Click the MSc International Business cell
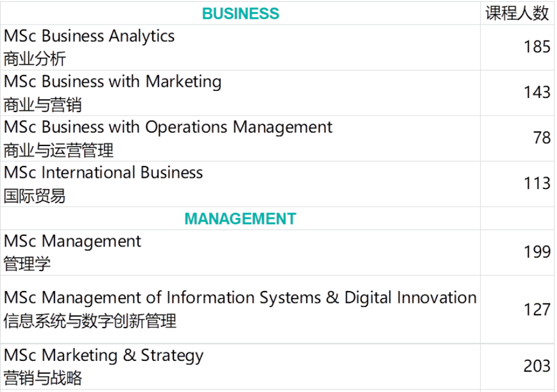Viewport: 557px width, 392px height. pyautogui.click(x=103, y=173)
